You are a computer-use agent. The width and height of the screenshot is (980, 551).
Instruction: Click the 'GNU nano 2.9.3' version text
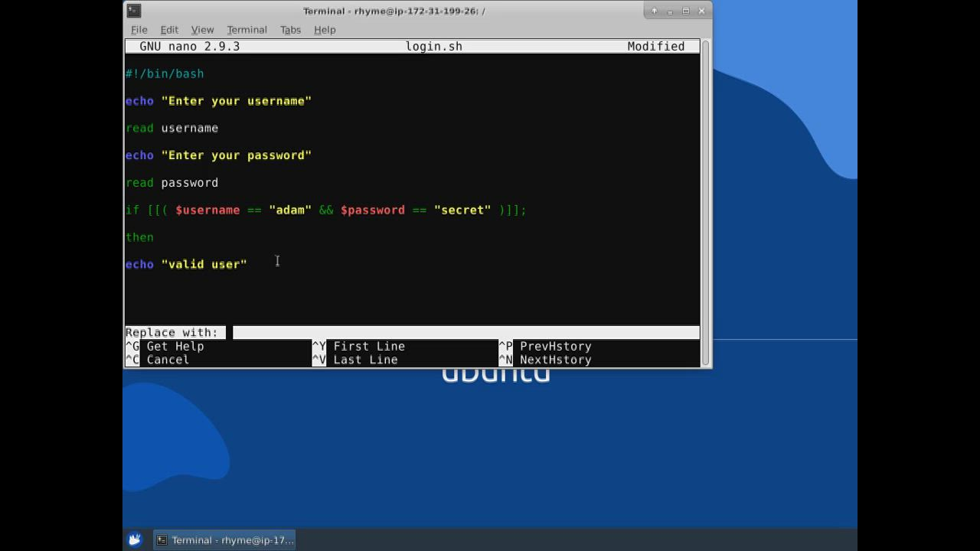[190, 47]
